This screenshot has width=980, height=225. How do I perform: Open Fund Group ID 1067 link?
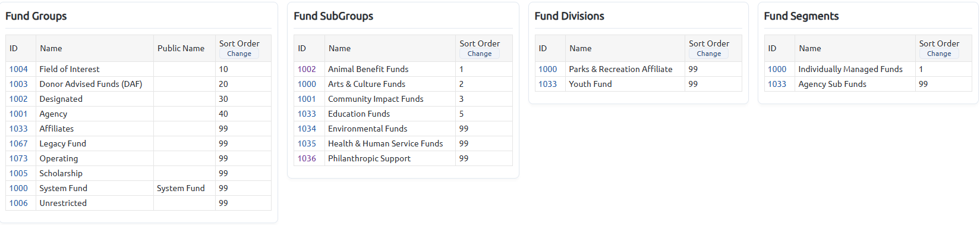tap(18, 143)
